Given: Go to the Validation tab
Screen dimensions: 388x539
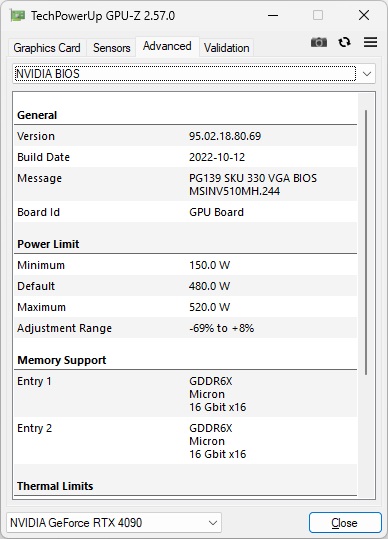Looking at the screenshot, I should point(226,48).
